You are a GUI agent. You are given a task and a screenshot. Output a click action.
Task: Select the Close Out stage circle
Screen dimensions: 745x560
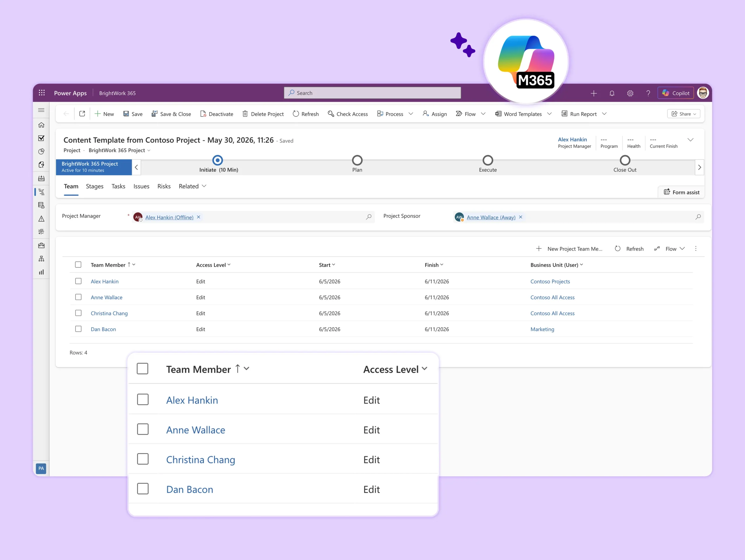[x=625, y=160]
